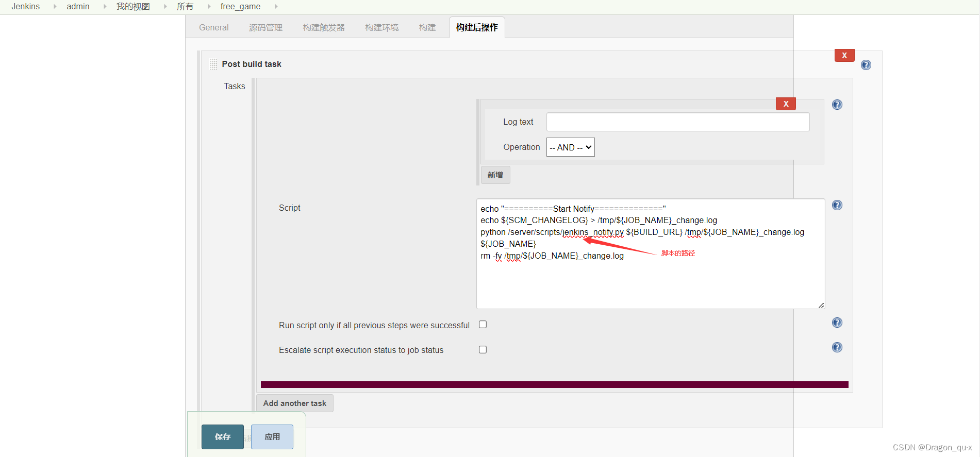Click the Post build task heading
Screen dimensions: 980x457
pyautogui.click(x=252, y=64)
